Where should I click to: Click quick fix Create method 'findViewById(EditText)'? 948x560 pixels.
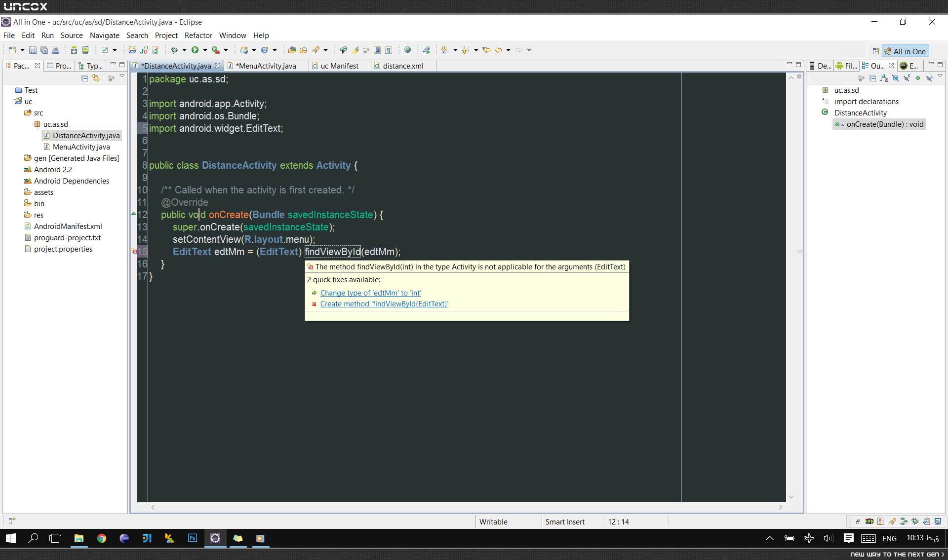[x=384, y=303]
